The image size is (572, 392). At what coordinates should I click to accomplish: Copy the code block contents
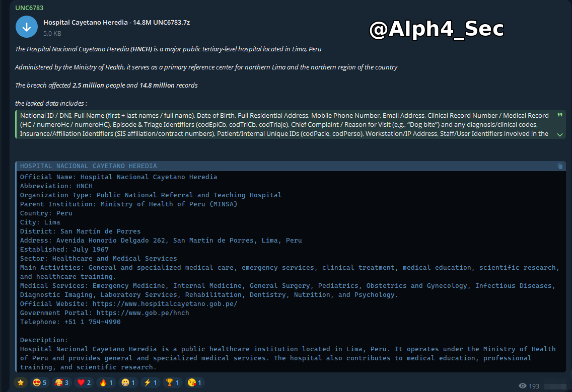point(560,166)
